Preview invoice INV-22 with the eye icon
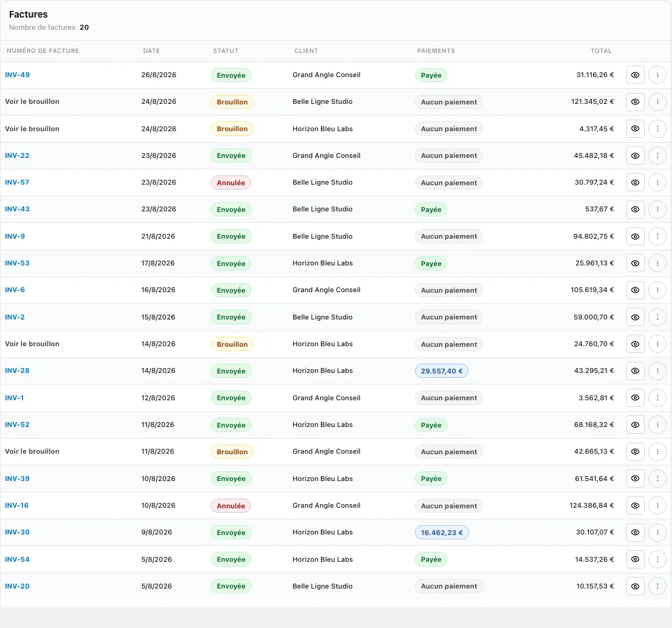 pos(635,155)
